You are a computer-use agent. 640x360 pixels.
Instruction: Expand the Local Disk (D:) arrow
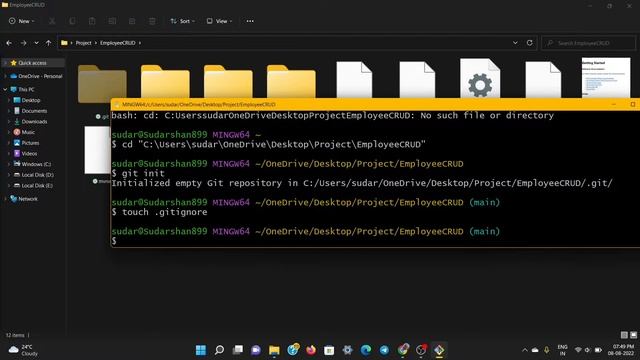tap(9, 175)
